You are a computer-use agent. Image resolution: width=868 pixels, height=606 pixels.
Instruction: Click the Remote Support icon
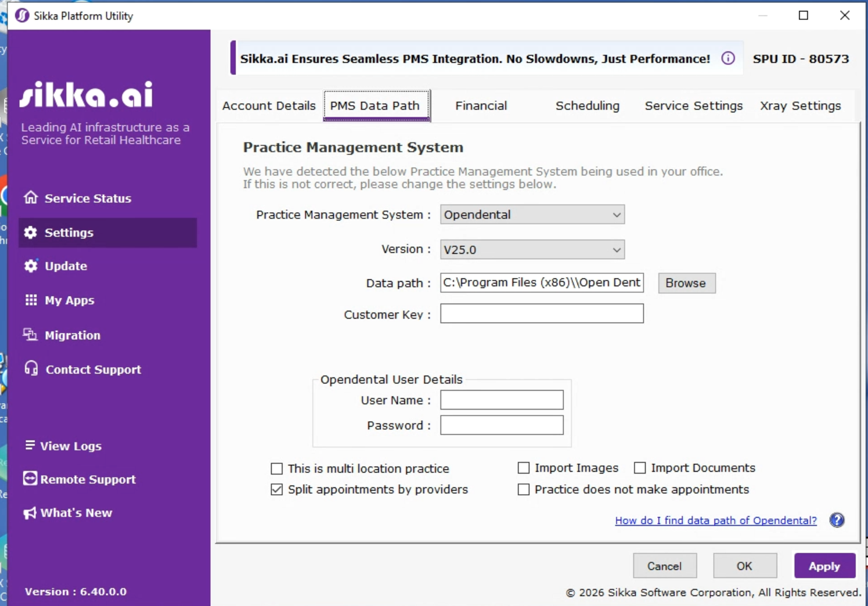coord(30,478)
